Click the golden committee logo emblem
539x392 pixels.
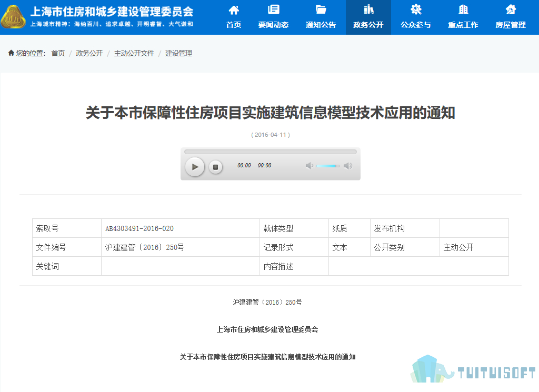point(13,17)
